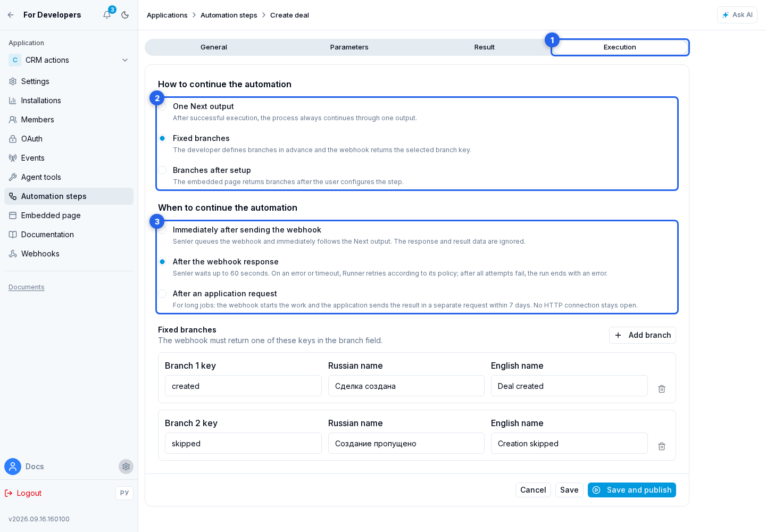Open the Documents link
The width and height of the screenshot is (766, 532).
tap(27, 287)
